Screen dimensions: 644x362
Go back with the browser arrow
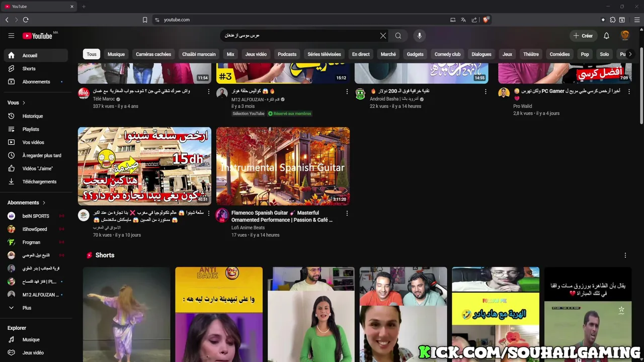(7, 20)
